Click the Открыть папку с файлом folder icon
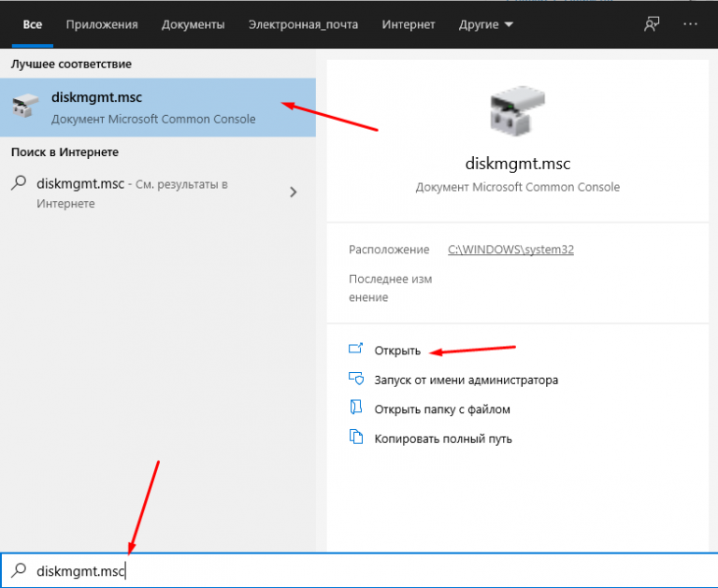The image size is (718, 588). pyautogui.click(x=355, y=409)
